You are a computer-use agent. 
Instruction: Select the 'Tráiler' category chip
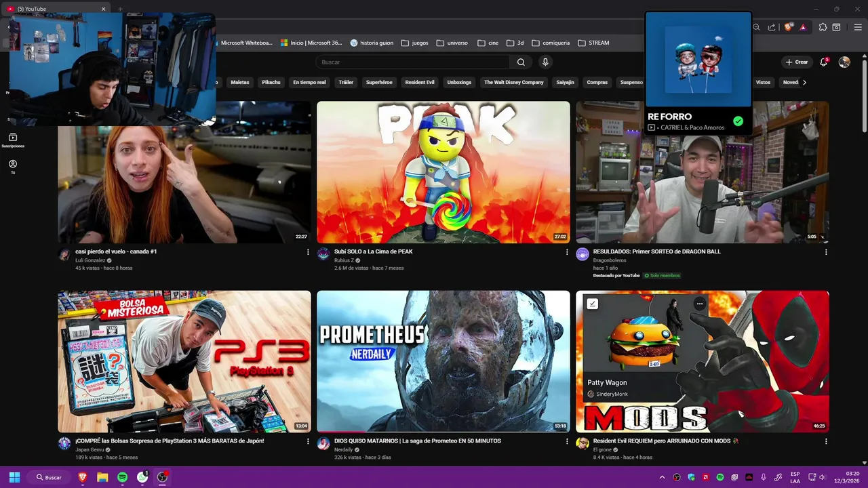click(x=346, y=82)
